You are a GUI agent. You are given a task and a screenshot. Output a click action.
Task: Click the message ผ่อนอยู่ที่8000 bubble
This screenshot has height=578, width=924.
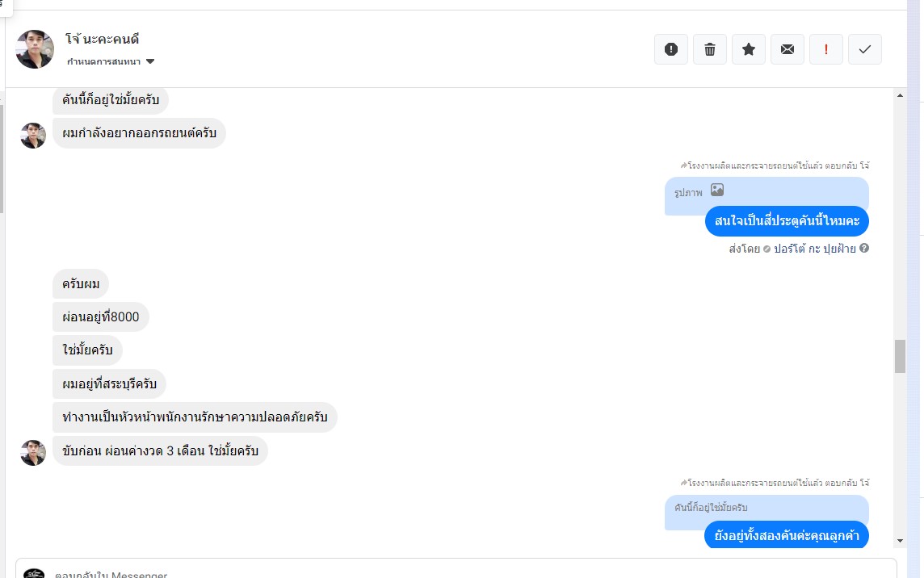pos(101,317)
